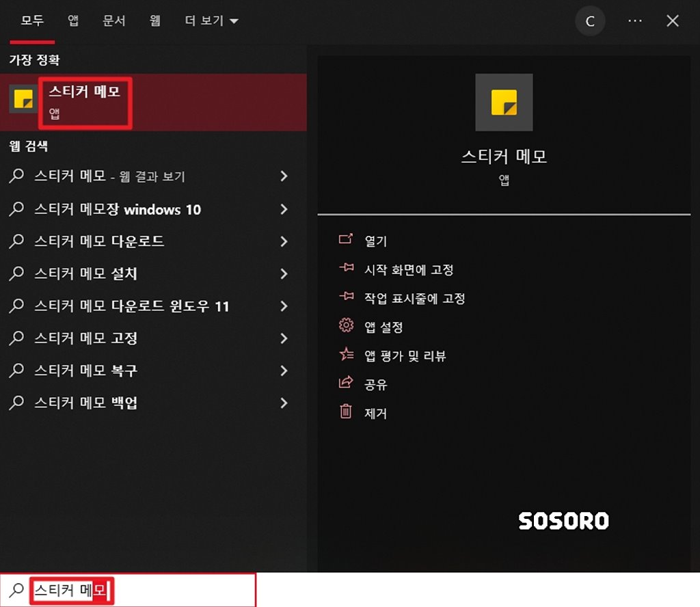Click the trash icon next to 제거
This screenshot has width=700, height=607.
point(346,411)
